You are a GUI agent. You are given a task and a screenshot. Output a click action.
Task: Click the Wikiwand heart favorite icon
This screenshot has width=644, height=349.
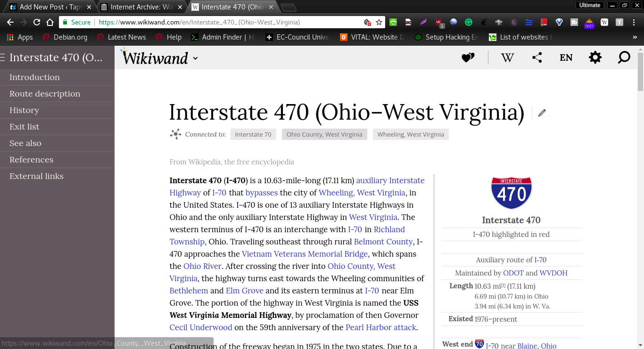point(468,57)
